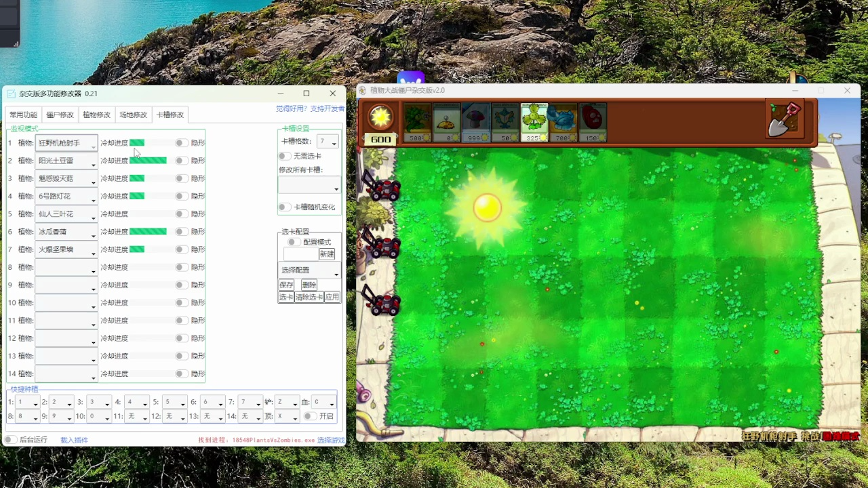Click the 应用 button

click(332, 298)
